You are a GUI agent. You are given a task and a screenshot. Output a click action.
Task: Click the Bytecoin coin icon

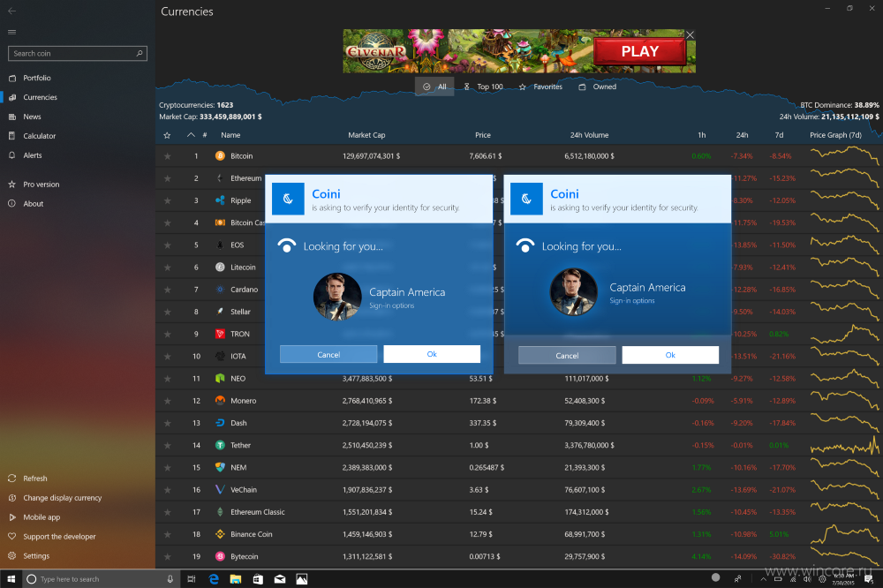tap(220, 556)
